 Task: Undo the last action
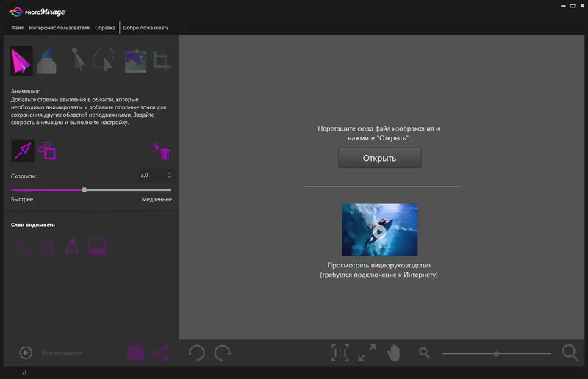tap(196, 353)
